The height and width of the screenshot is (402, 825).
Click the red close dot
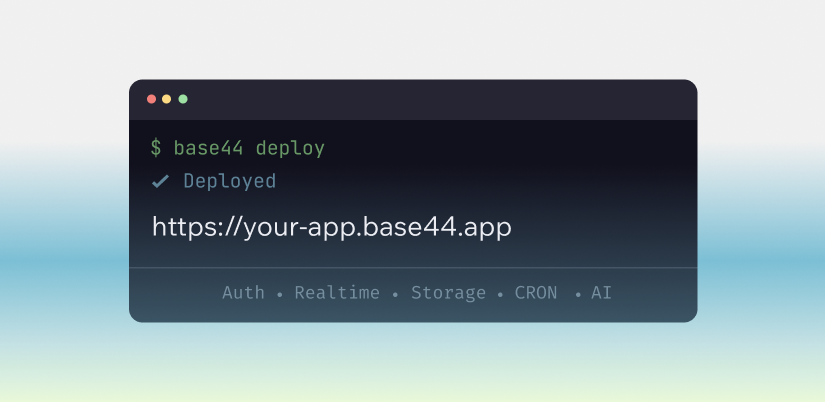click(x=152, y=99)
